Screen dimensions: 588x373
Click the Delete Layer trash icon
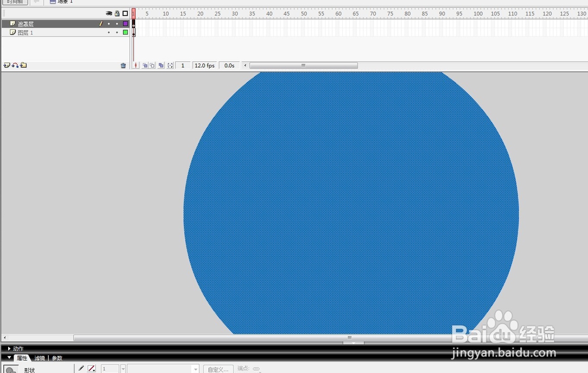tap(123, 65)
